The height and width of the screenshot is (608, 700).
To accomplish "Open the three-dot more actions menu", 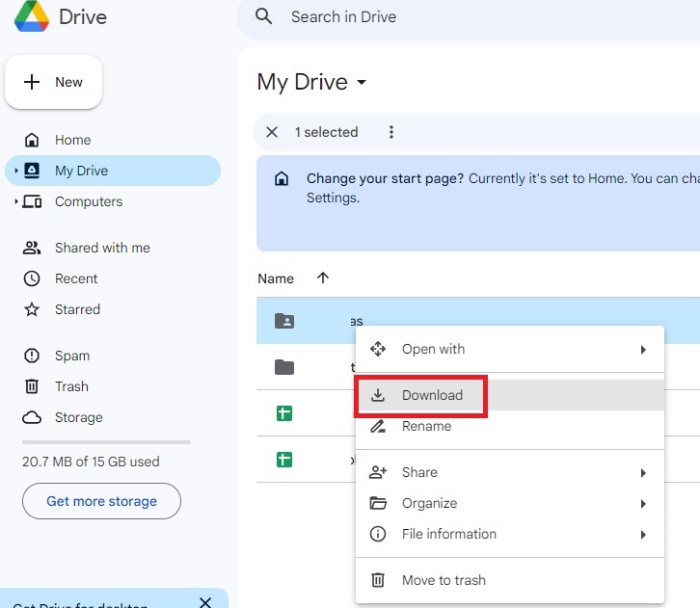I will 391,132.
